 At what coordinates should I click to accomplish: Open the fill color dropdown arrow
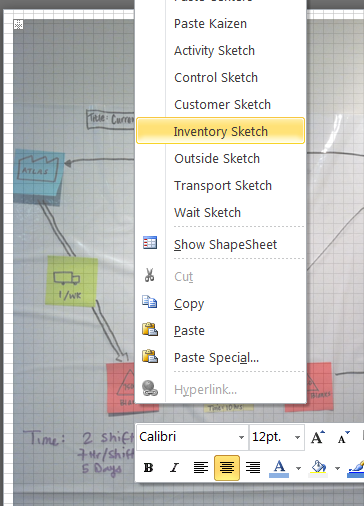[x=338, y=468]
